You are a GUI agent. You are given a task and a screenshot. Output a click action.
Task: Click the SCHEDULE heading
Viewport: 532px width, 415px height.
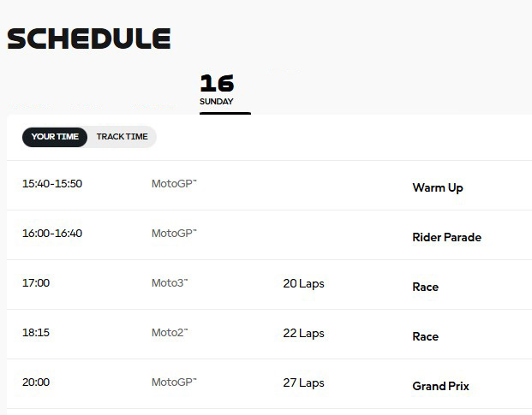click(x=89, y=39)
